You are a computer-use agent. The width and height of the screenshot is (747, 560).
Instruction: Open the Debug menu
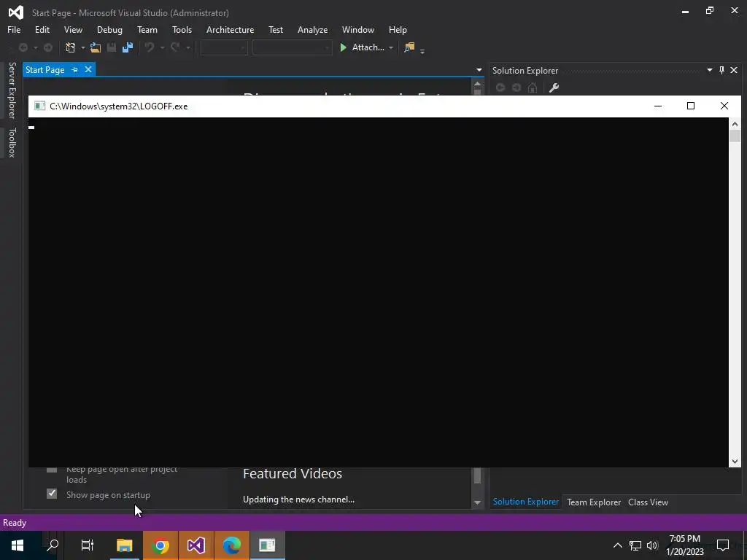(x=109, y=29)
